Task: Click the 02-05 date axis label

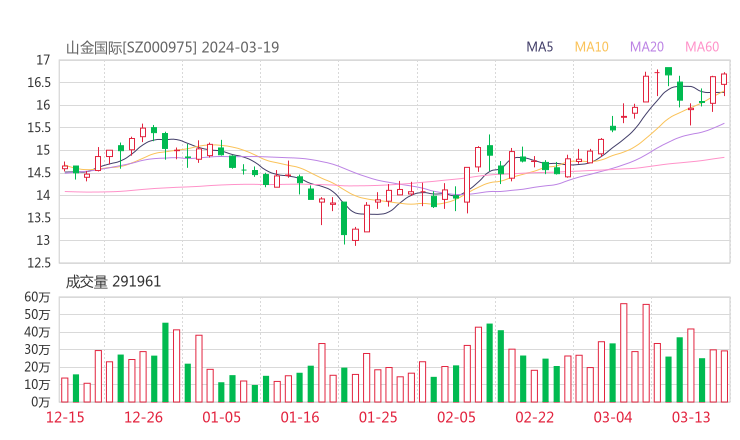Action: point(456,417)
